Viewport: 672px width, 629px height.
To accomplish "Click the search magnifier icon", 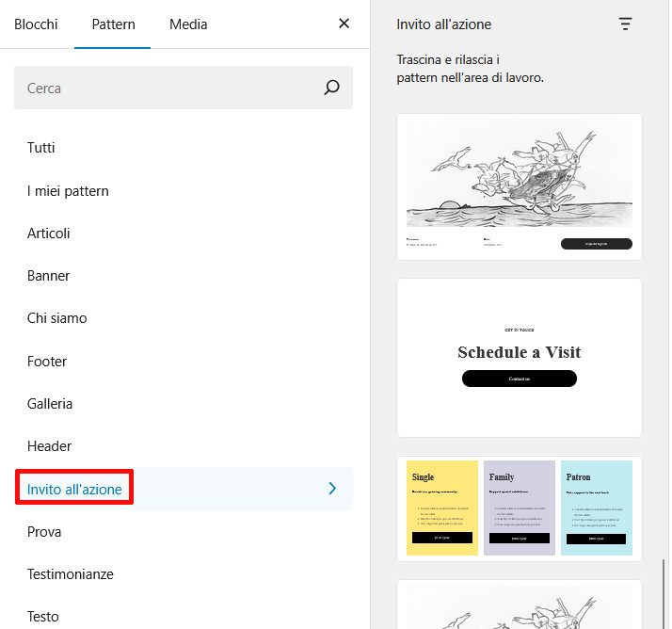I will [331, 88].
